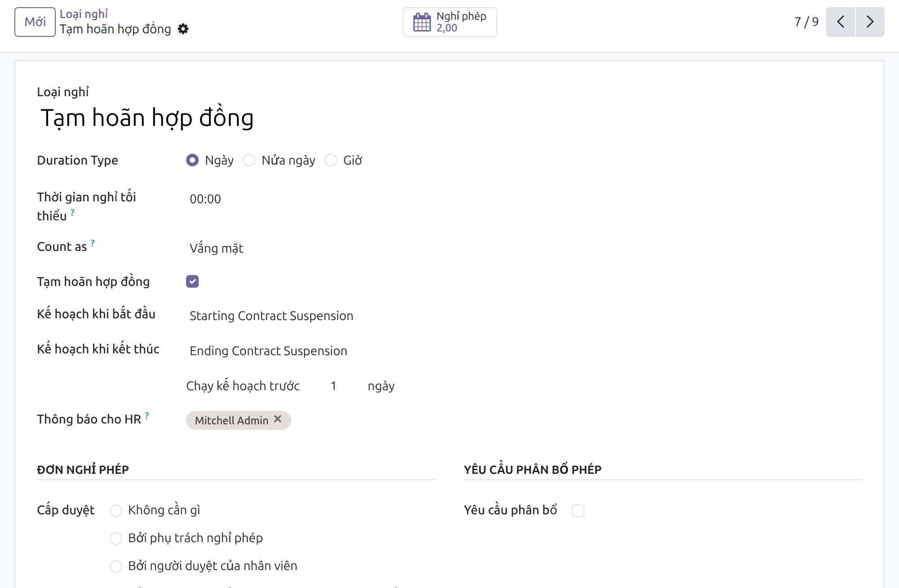Select the Ngày duration type

pyautogui.click(x=192, y=160)
